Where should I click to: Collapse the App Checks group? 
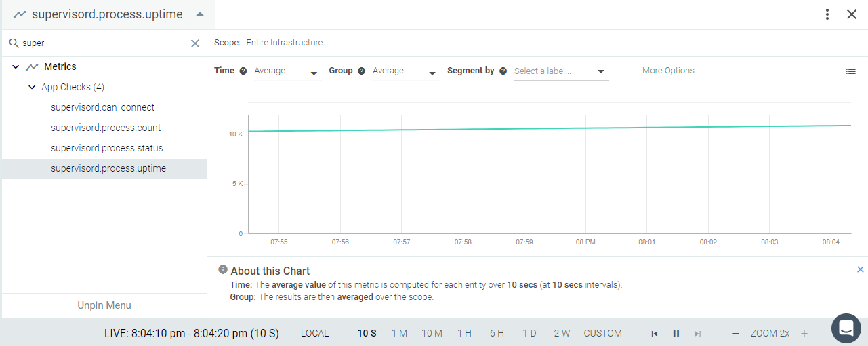pyautogui.click(x=32, y=87)
